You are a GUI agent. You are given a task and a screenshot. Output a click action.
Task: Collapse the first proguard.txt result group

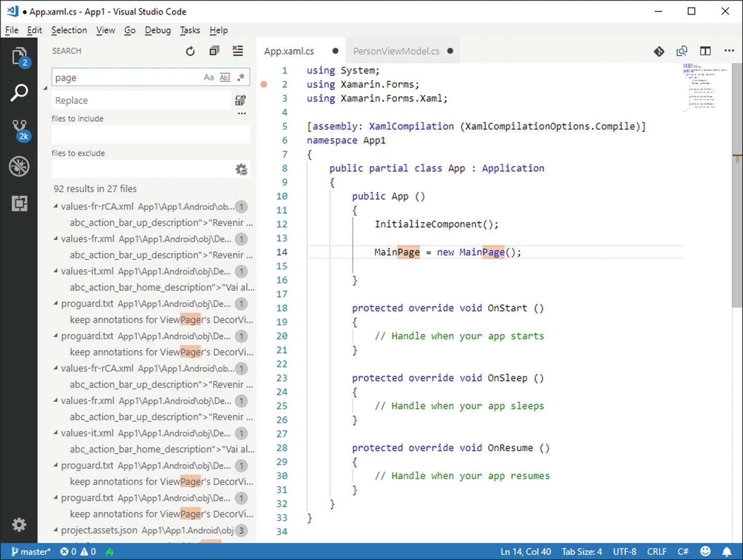(x=56, y=303)
